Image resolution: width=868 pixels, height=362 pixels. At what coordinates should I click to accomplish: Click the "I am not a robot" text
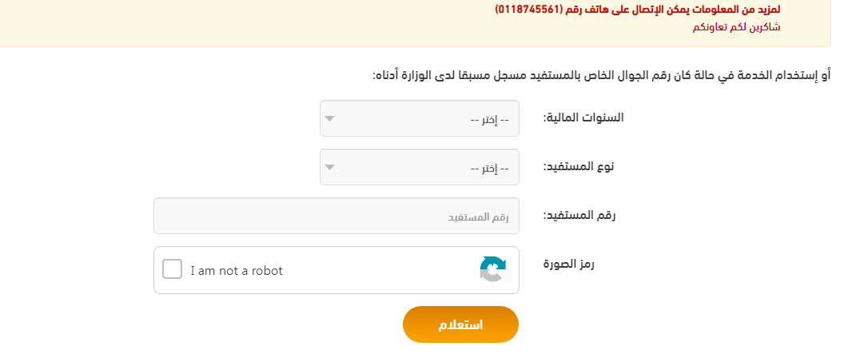(x=237, y=271)
